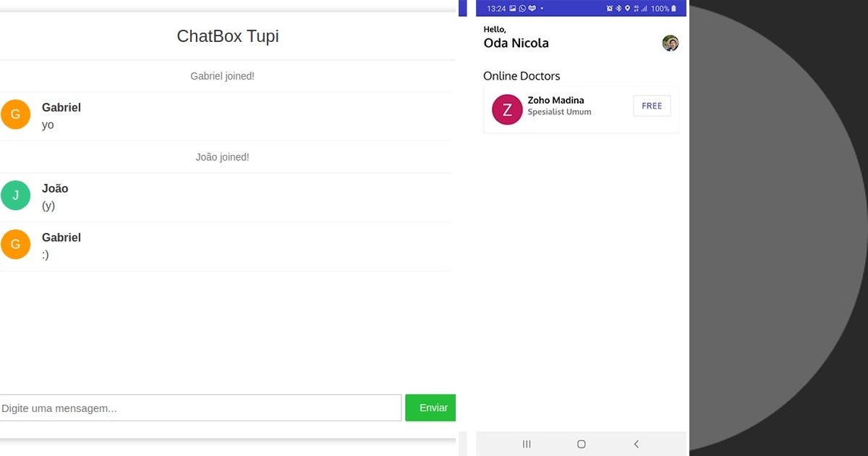868x456 pixels.
Task: Tap the WhatsApp notification icon in status bar
Action: tap(522, 9)
